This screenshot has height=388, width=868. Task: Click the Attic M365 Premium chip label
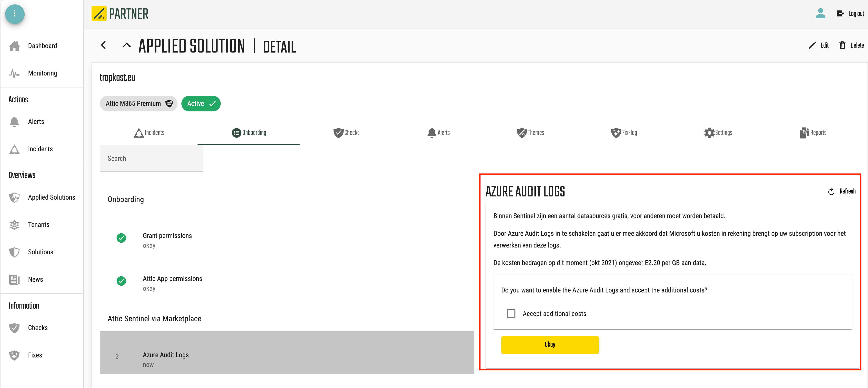pos(133,104)
